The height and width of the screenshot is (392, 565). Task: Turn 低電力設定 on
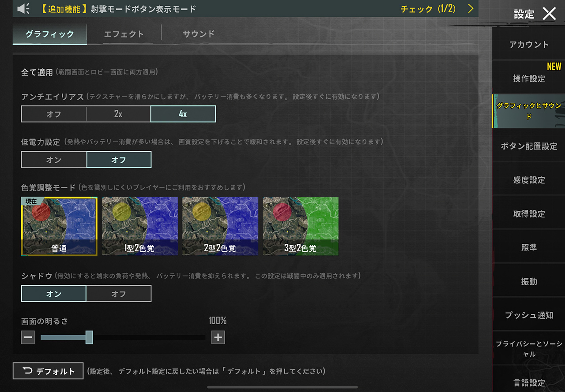(54, 160)
